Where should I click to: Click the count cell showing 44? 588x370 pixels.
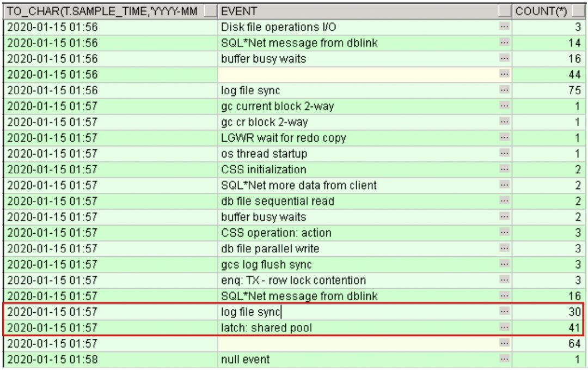click(548, 75)
